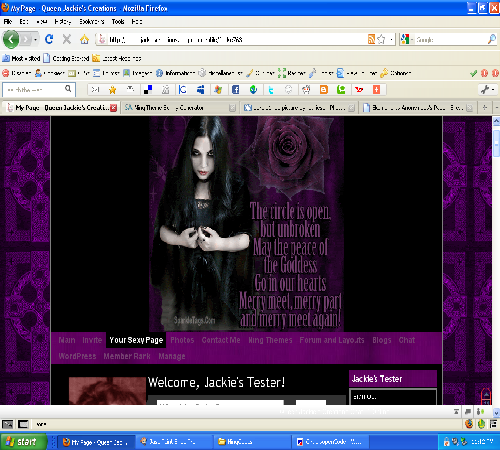Open the Images menu on Web Developer toolbar

(138, 73)
